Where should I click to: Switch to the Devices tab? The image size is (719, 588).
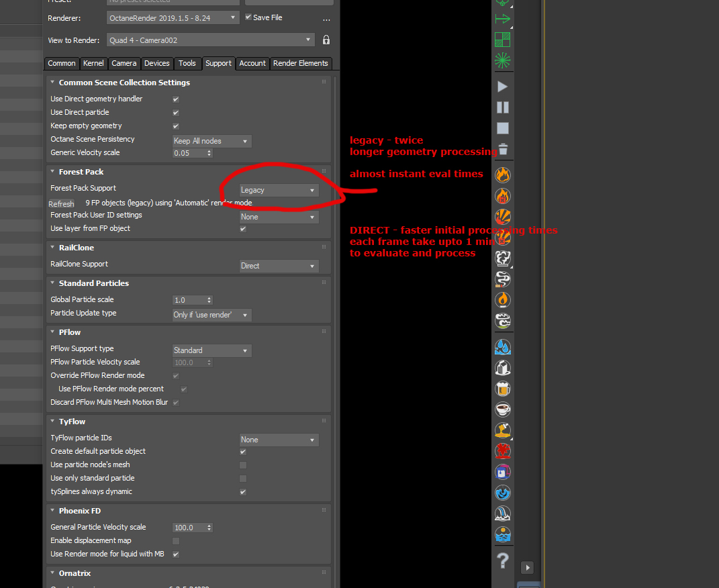pyautogui.click(x=157, y=63)
